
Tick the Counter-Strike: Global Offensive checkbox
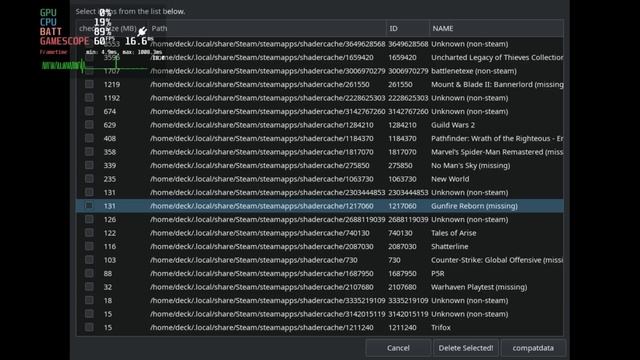point(89,260)
